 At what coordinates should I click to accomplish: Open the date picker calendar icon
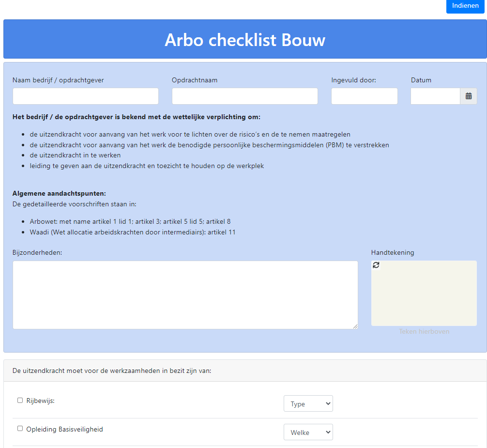(x=469, y=96)
